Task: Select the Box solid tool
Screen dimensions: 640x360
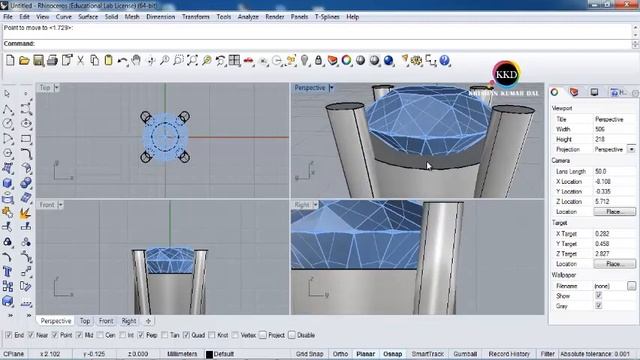Action: [7, 183]
